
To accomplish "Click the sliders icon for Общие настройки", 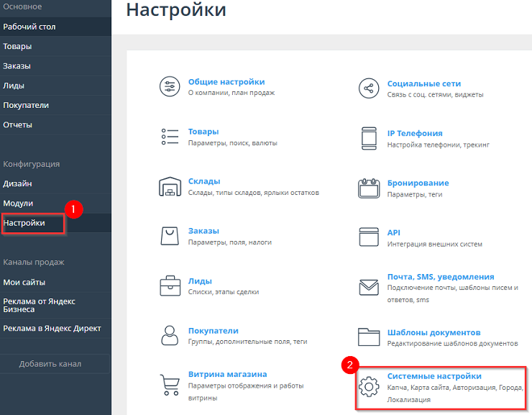I will click(x=170, y=87).
